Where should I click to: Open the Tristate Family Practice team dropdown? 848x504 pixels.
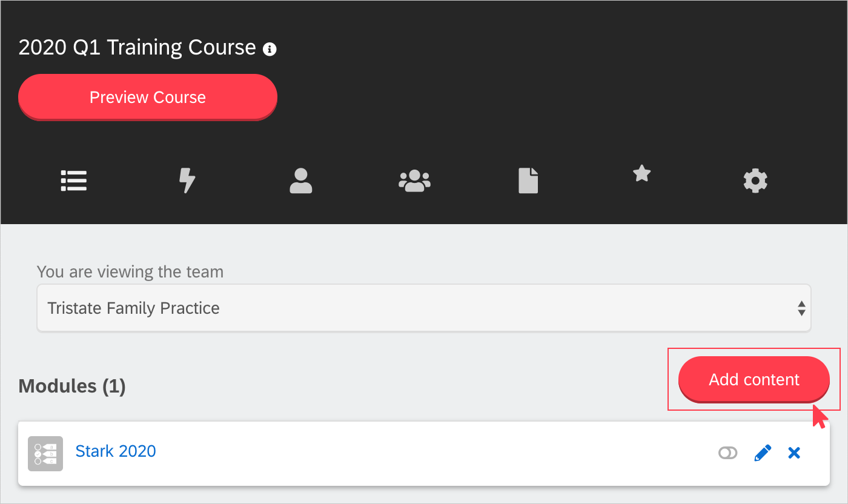tap(424, 308)
